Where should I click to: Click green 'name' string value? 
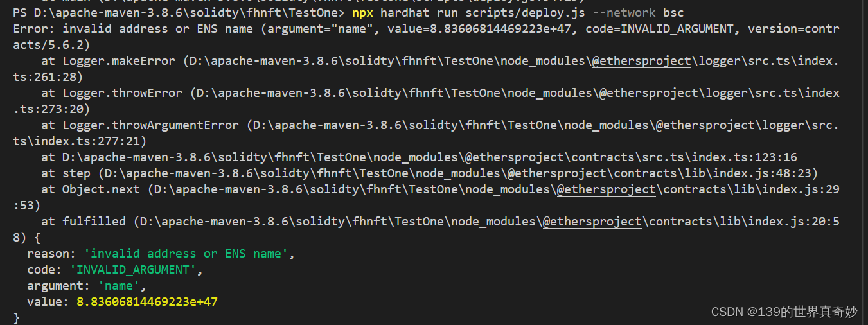pyautogui.click(x=119, y=286)
